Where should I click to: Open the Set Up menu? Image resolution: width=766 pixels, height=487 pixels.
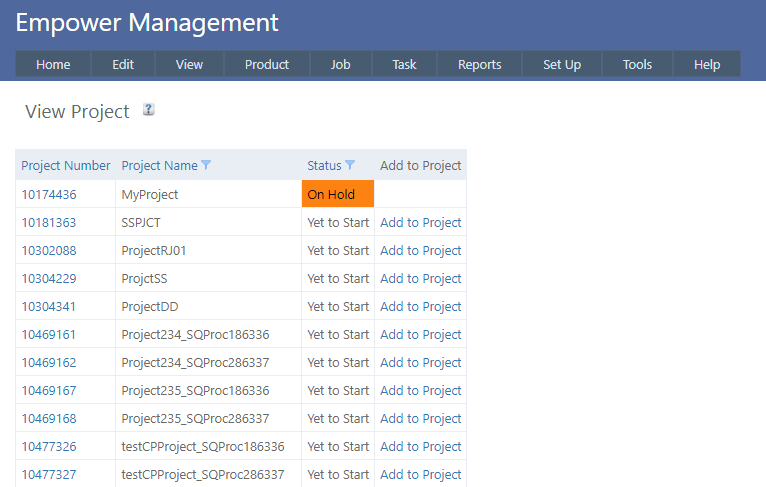[561, 64]
